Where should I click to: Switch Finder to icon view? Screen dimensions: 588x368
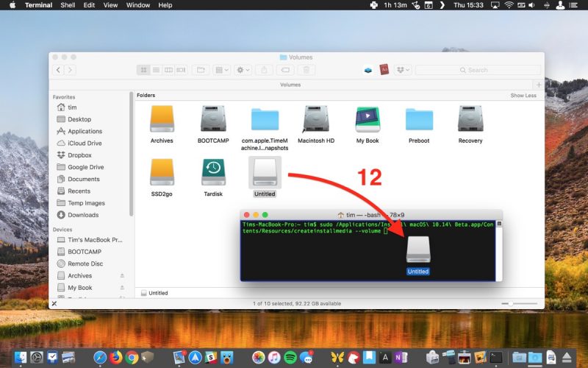143,70
